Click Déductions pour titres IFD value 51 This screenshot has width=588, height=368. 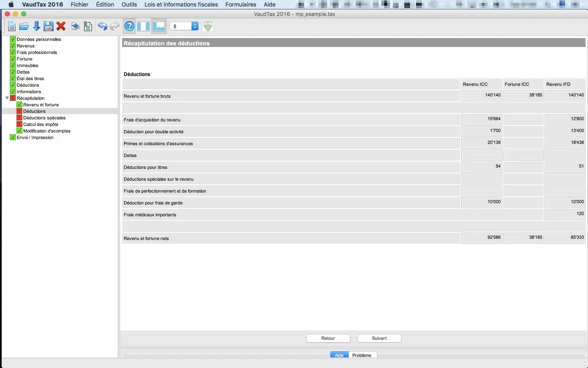tap(565, 167)
